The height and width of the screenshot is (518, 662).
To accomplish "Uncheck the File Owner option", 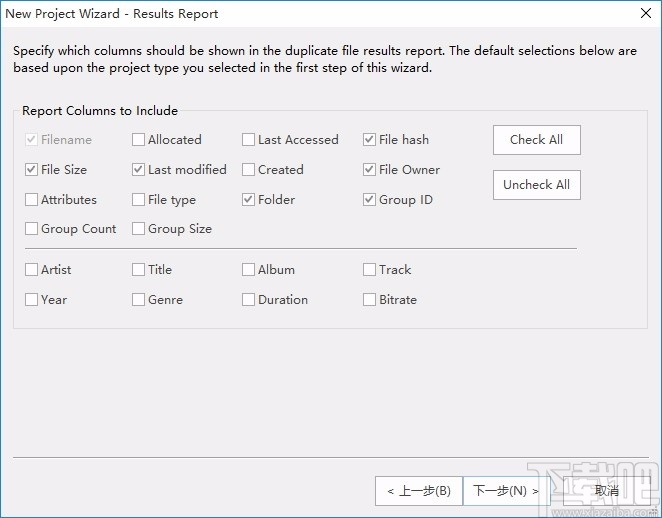I will [369, 170].
